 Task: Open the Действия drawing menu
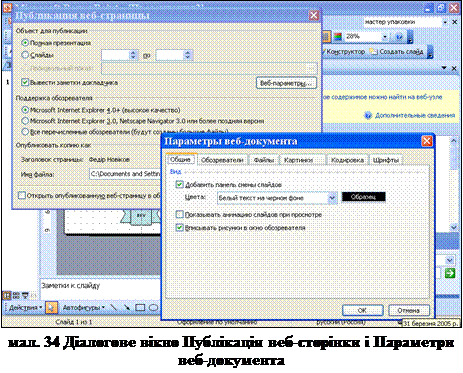coord(25,307)
